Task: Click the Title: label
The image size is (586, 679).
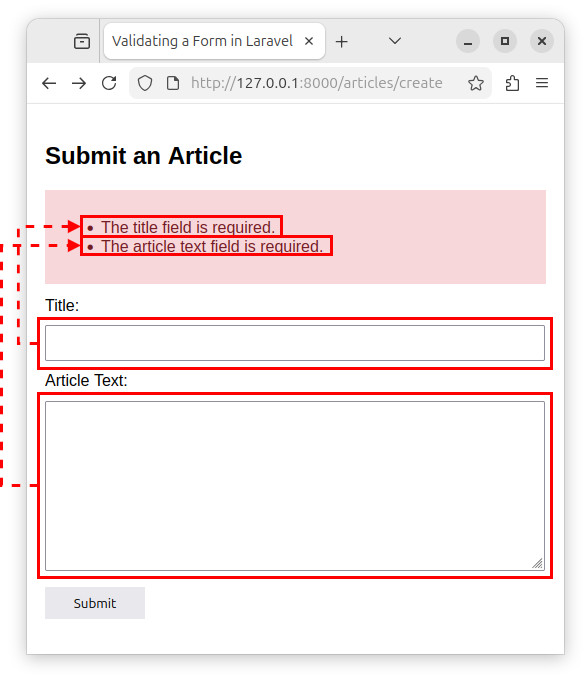Action: coord(62,305)
